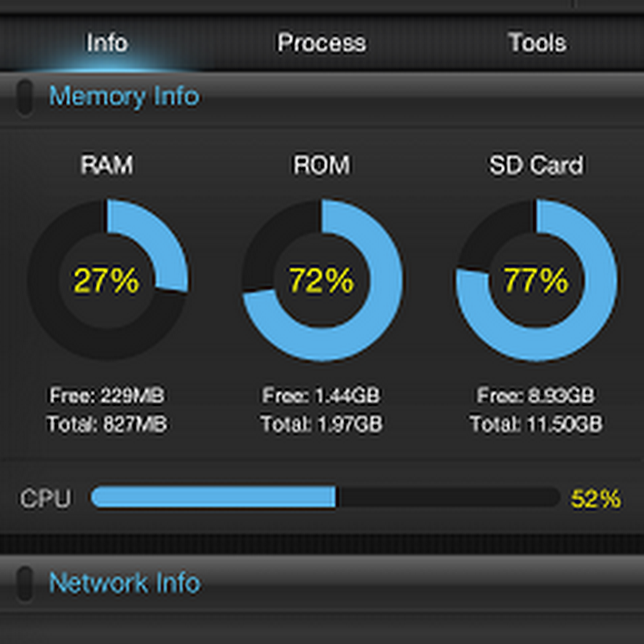
Task: Tap the ROM usage donut chart
Action: coord(322,280)
